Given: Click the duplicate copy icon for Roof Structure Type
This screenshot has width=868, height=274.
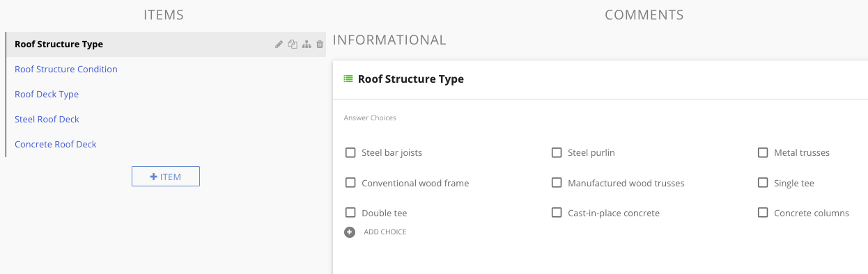Looking at the screenshot, I should 293,45.
